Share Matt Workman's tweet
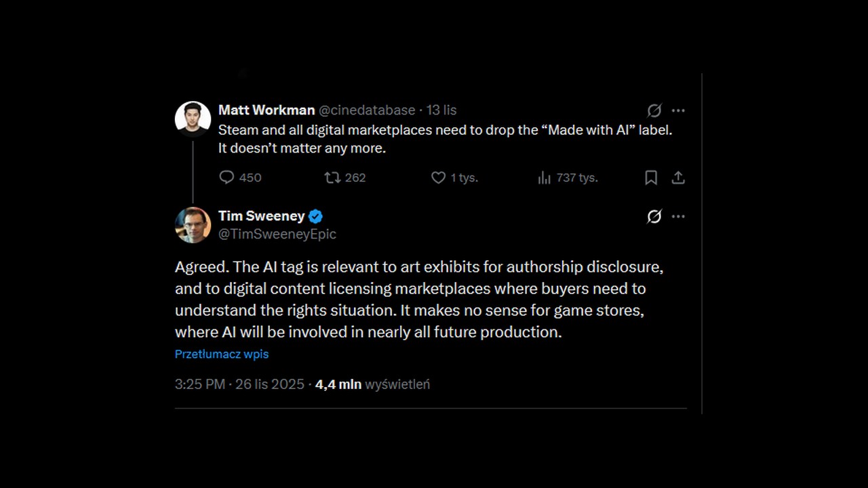 coord(677,177)
